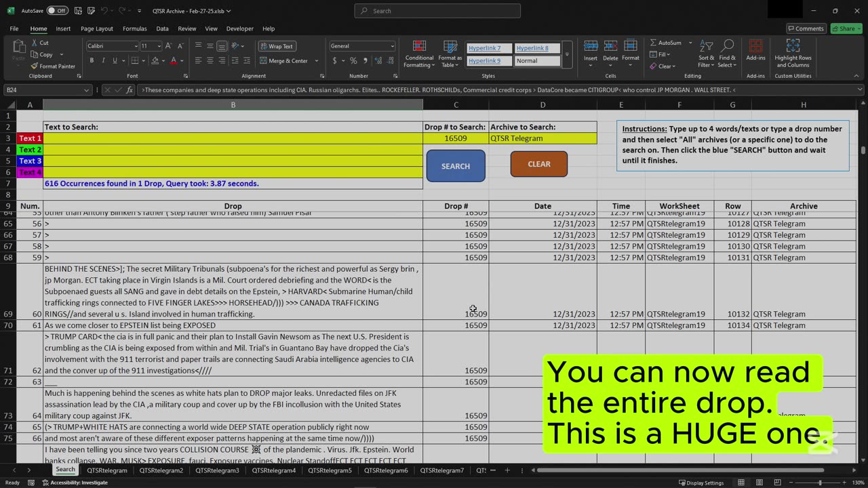Viewport: 868px width, 488px height.
Task: Click the Copy icon in Clipboard group
Action: pyautogui.click(x=34, y=54)
